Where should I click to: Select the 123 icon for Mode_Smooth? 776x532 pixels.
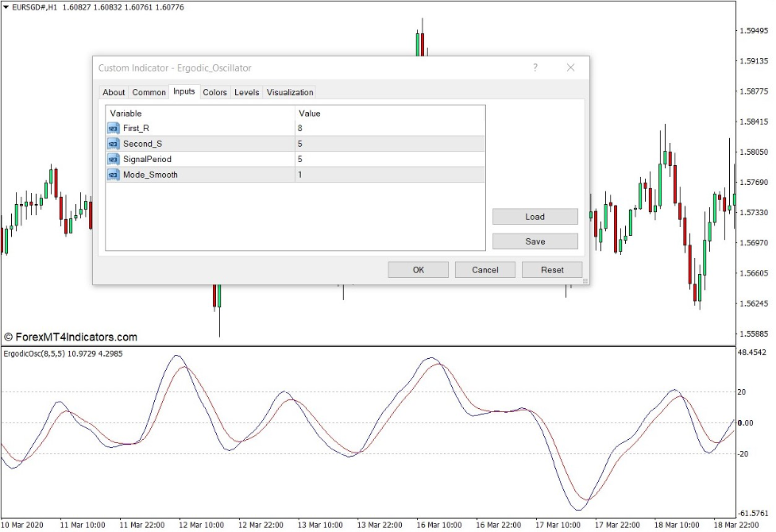(x=112, y=174)
